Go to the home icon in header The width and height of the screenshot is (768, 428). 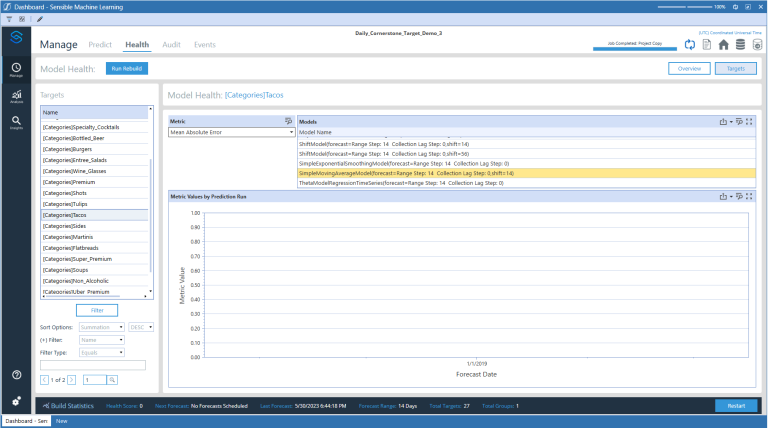click(x=723, y=45)
